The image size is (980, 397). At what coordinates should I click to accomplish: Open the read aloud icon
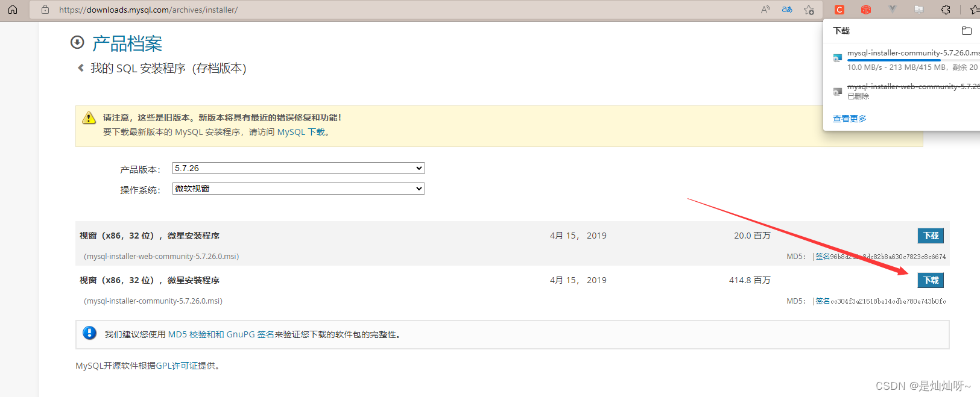pos(765,10)
